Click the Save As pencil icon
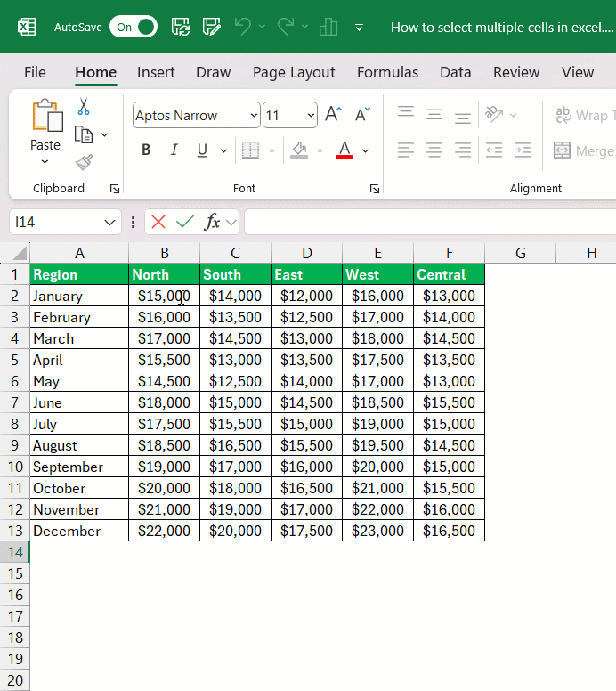616x691 pixels. coord(212,27)
